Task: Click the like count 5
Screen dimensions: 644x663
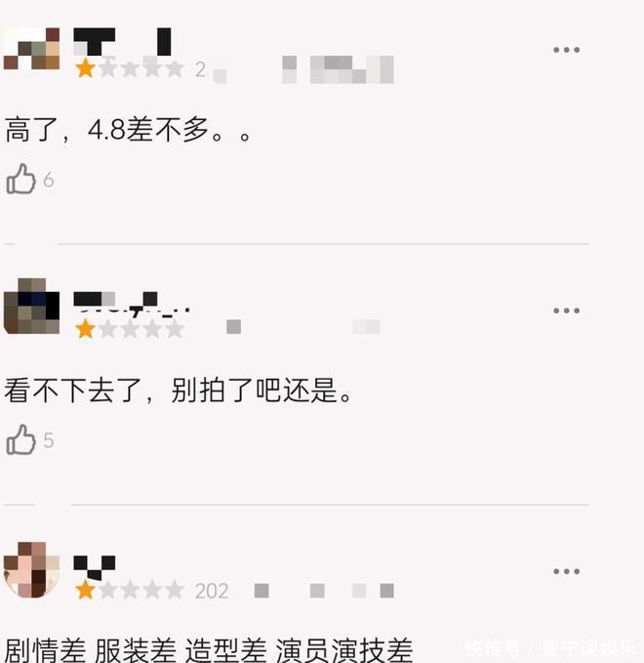Action: 48,440
